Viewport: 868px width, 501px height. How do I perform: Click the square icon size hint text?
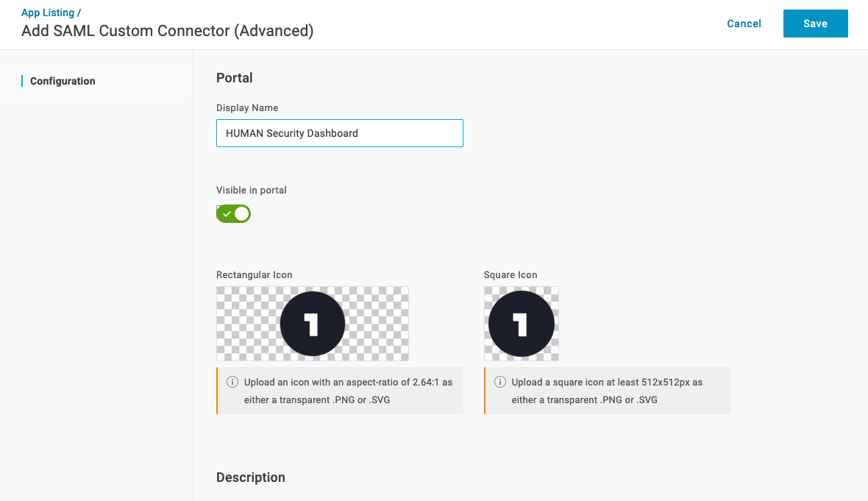coord(606,391)
